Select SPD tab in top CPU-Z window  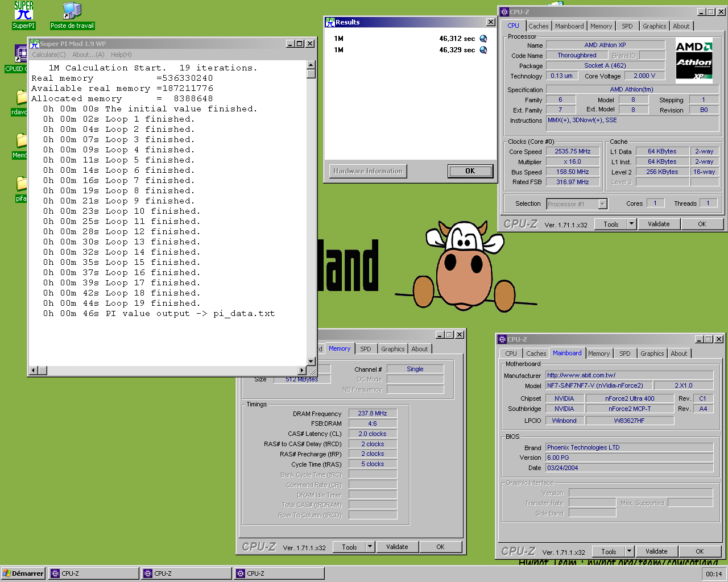[627, 26]
